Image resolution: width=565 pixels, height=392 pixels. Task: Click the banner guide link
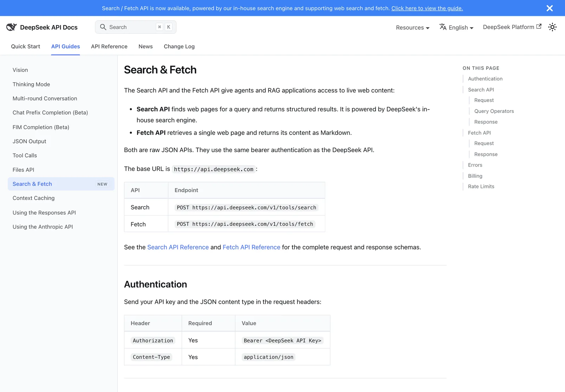[427, 8]
